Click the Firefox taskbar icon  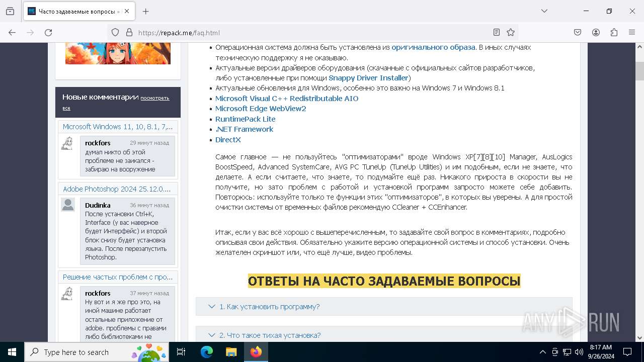pyautogui.click(x=256, y=352)
